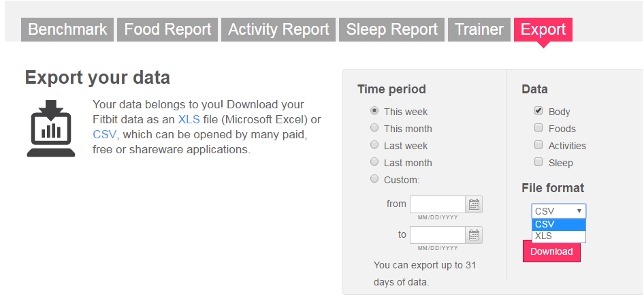
Task: Click the 31 days export limit note
Action: point(425,274)
